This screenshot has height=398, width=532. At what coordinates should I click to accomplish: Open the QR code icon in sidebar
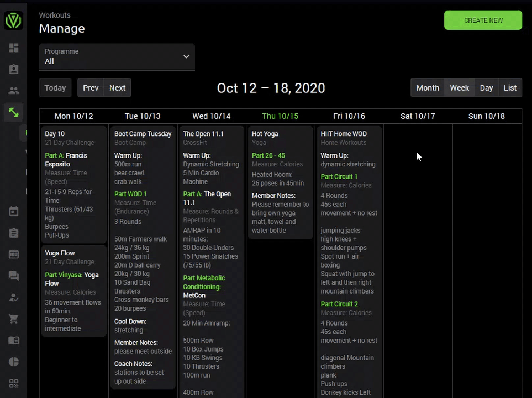14,384
